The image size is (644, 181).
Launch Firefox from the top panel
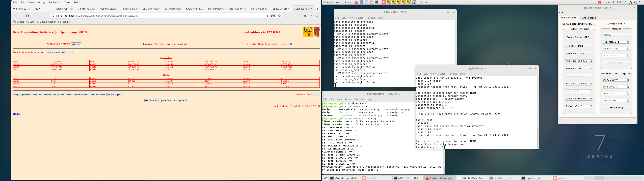356,2
